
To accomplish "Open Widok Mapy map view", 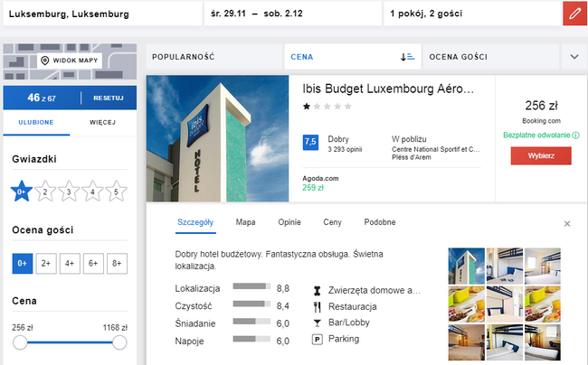I will tap(70, 61).
